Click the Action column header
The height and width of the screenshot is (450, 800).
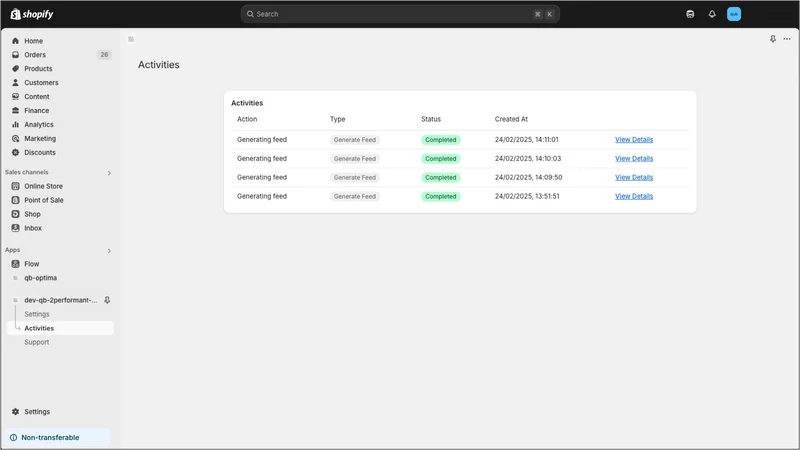tap(247, 119)
